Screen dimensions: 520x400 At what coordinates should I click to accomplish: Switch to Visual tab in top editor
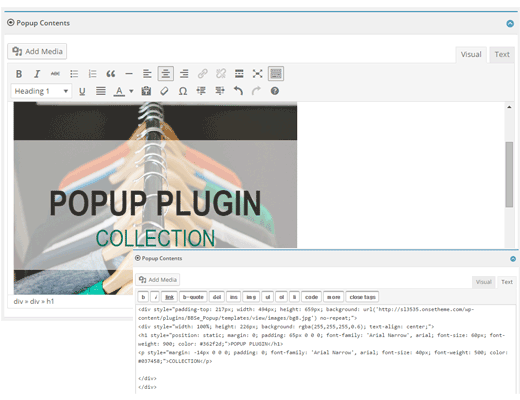click(x=471, y=54)
